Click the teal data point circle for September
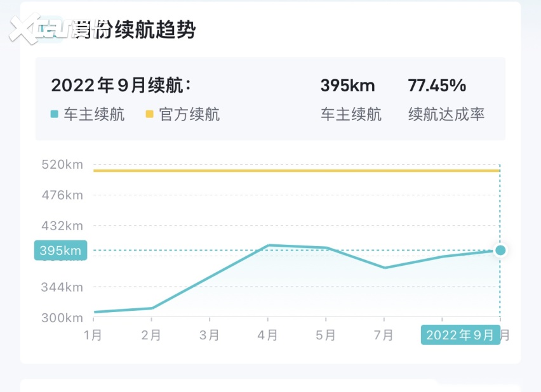This screenshot has height=392, width=541. 500,250
